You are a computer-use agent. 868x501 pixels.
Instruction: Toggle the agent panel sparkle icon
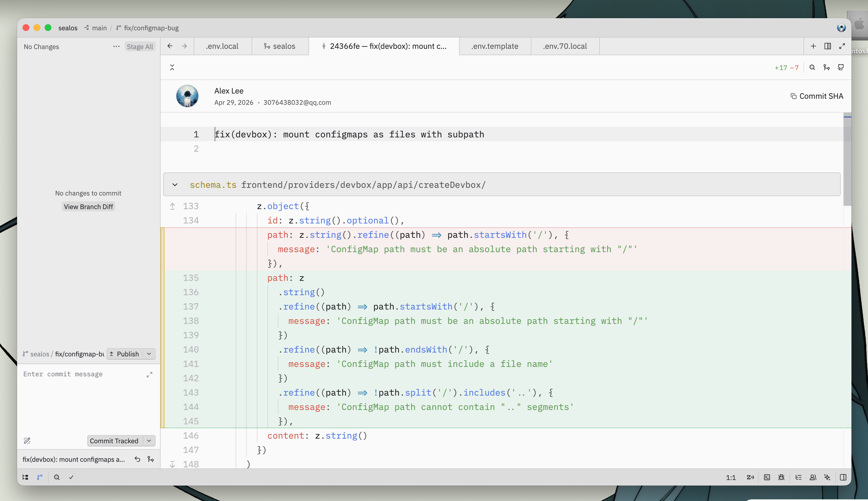click(827, 477)
